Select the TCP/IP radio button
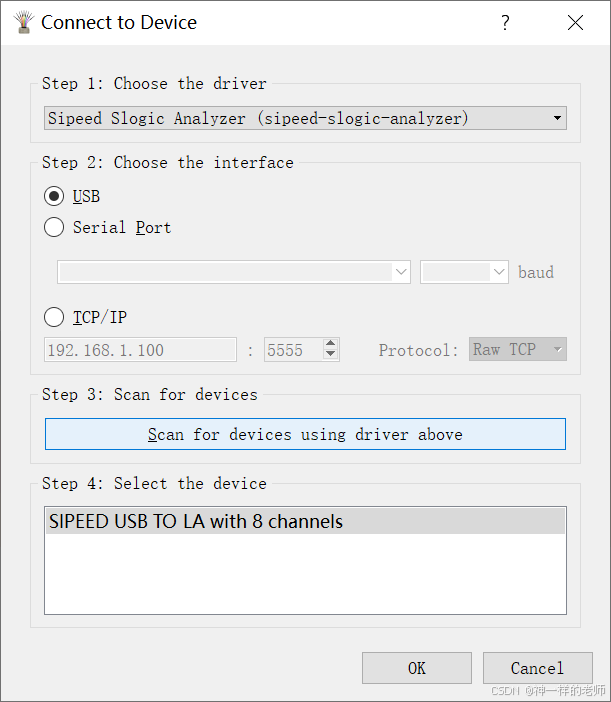 (x=54, y=317)
